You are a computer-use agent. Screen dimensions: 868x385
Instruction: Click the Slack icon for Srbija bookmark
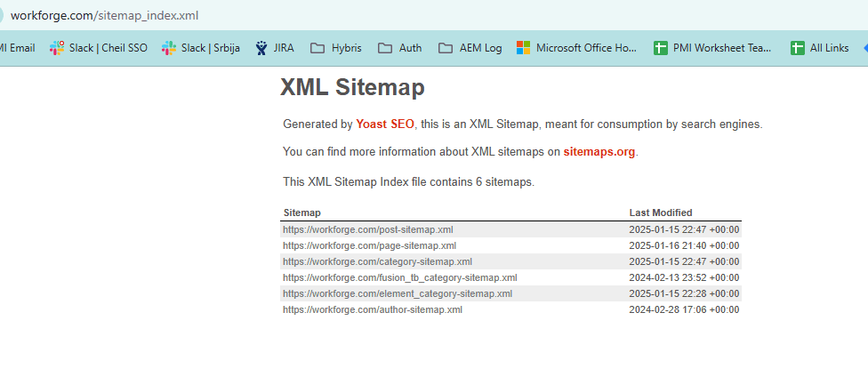[x=169, y=48]
